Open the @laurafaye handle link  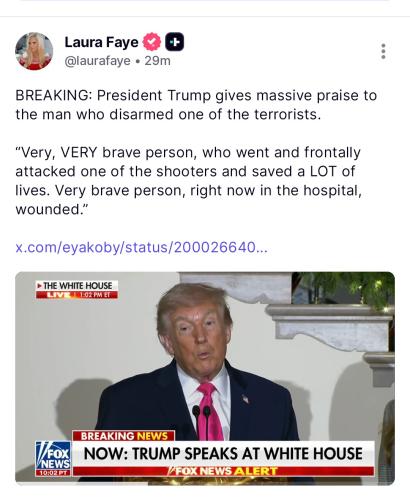click(x=97, y=61)
